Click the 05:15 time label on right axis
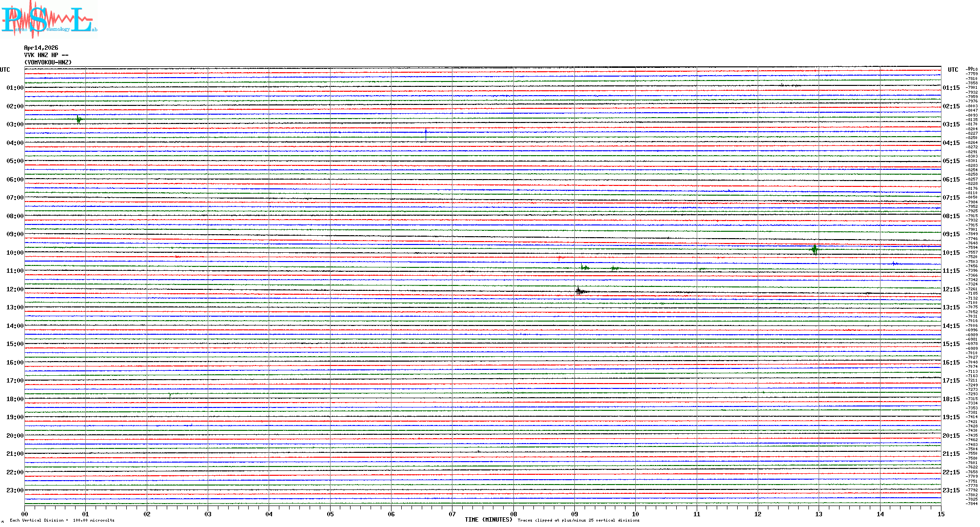The height and width of the screenshot is (527, 980). tap(951, 161)
